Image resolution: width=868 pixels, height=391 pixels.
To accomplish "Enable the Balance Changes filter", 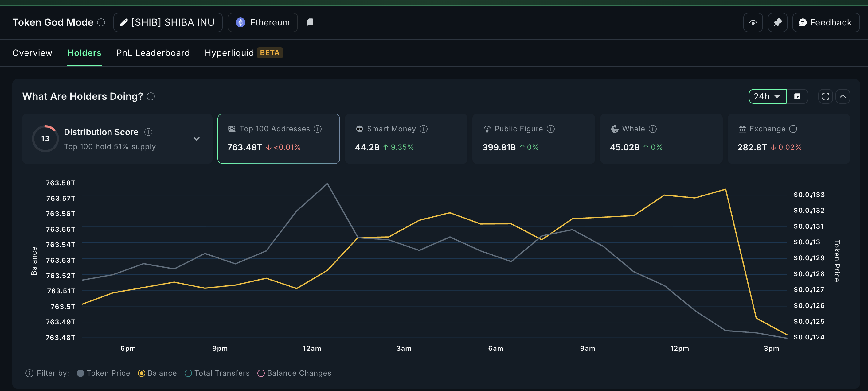I will point(261,373).
